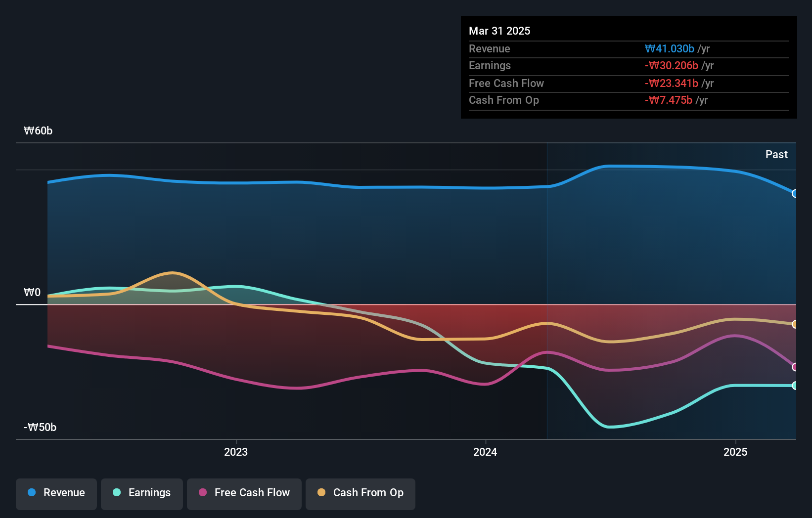Image resolution: width=812 pixels, height=518 pixels.
Task: Click the Revenue line end-point marker
Action: click(x=795, y=193)
